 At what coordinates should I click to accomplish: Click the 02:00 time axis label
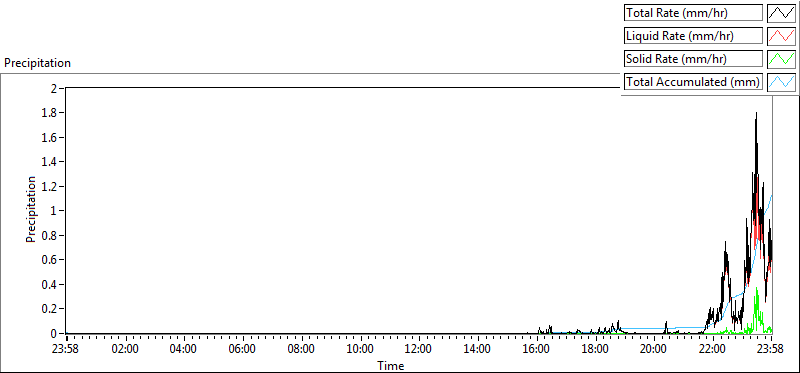pos(125,350)
